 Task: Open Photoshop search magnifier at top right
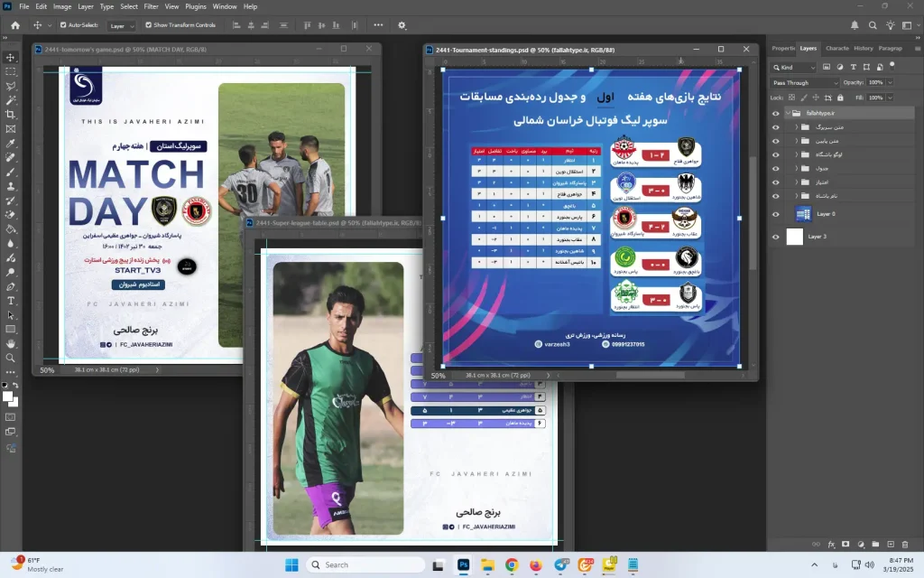coord(873,25)
